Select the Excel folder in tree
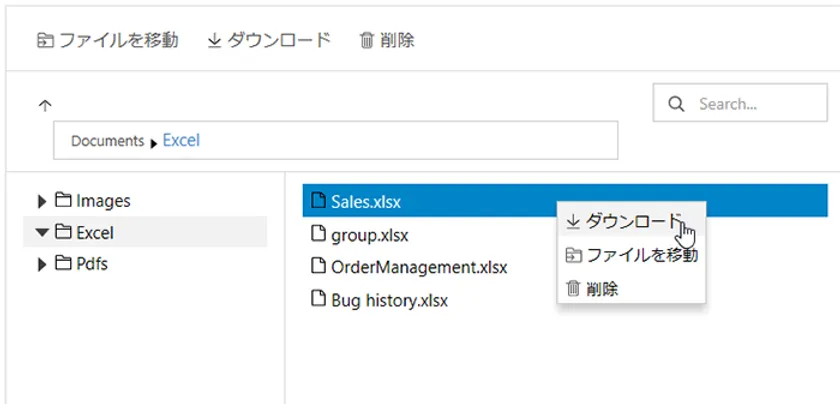The width and height of the screenshot is (840, 404). (x=94, y=233)
